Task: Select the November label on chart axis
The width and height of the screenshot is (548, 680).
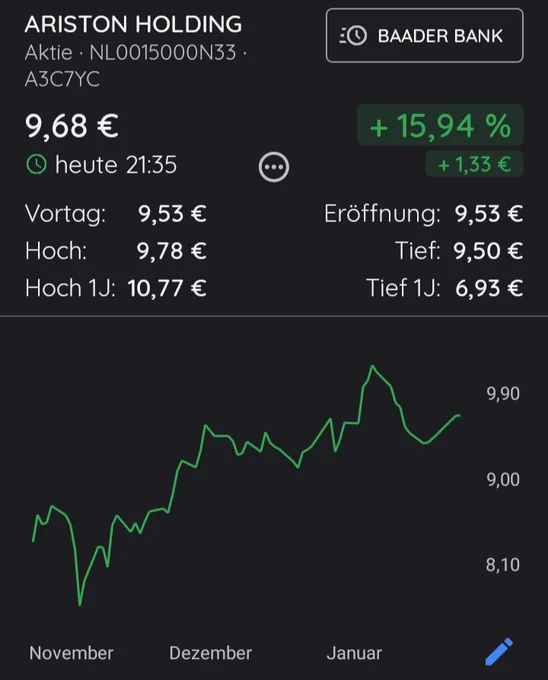Action: coord(71,653)
